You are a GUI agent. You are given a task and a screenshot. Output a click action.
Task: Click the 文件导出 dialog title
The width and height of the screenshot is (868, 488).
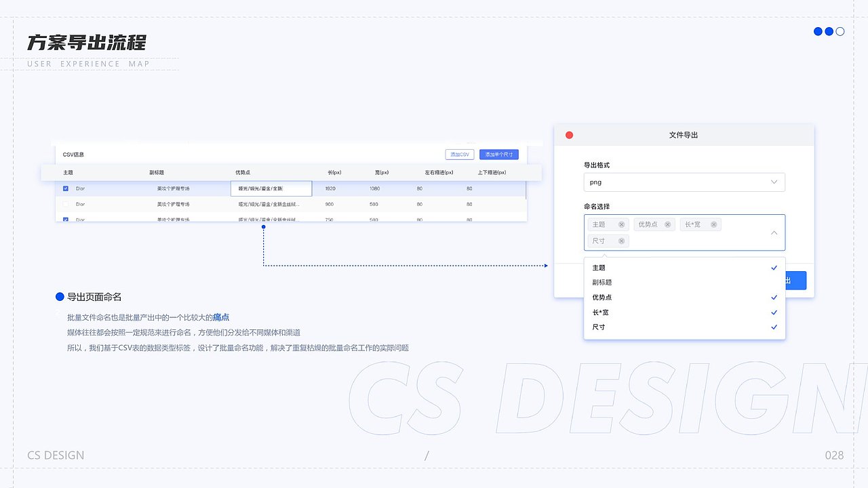click(684, 135)
